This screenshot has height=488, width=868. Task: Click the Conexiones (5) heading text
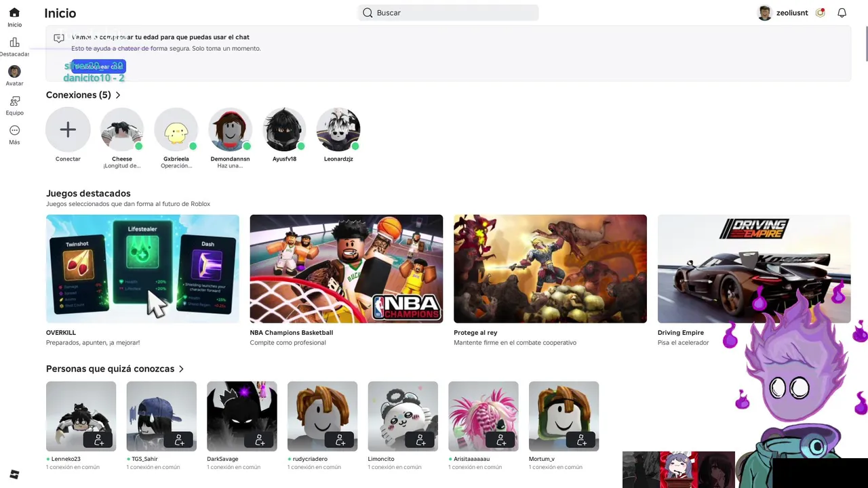pyautogui.click(x=79, y=95)
